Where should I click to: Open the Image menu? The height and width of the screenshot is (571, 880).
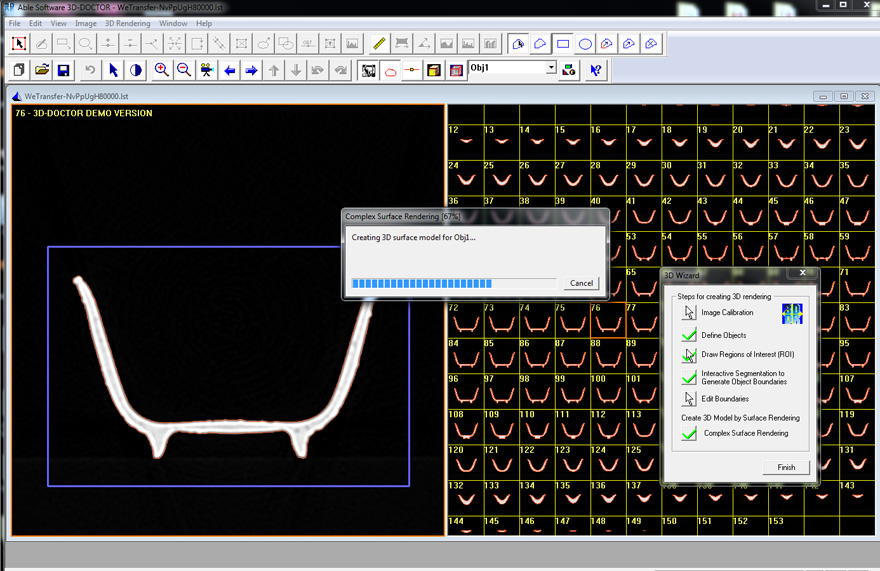[86, 23]
